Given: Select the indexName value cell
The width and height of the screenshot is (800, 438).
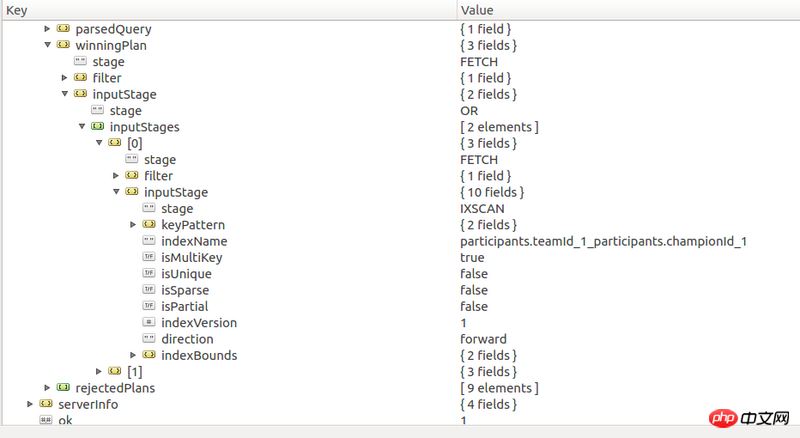Looking at the screenshot, I should (604, 241).
